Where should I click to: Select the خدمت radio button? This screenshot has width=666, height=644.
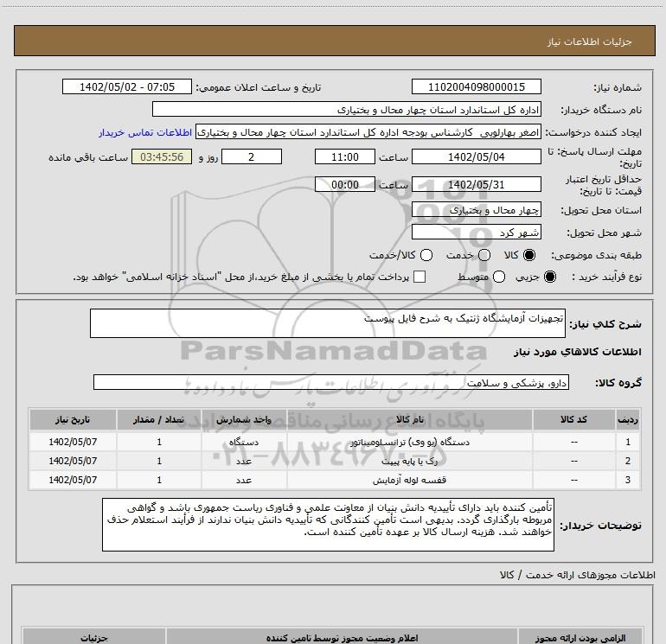click(x=484, y=255)
